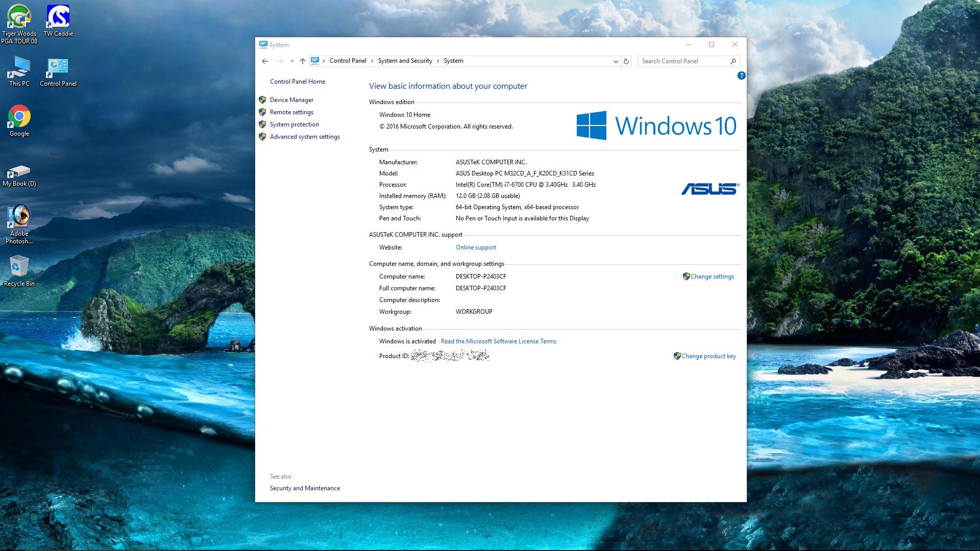Viewport: 980px width, 551px height.
Task: Expand chevron before Control Panel breadcrumb
Action: coord(324,61)
